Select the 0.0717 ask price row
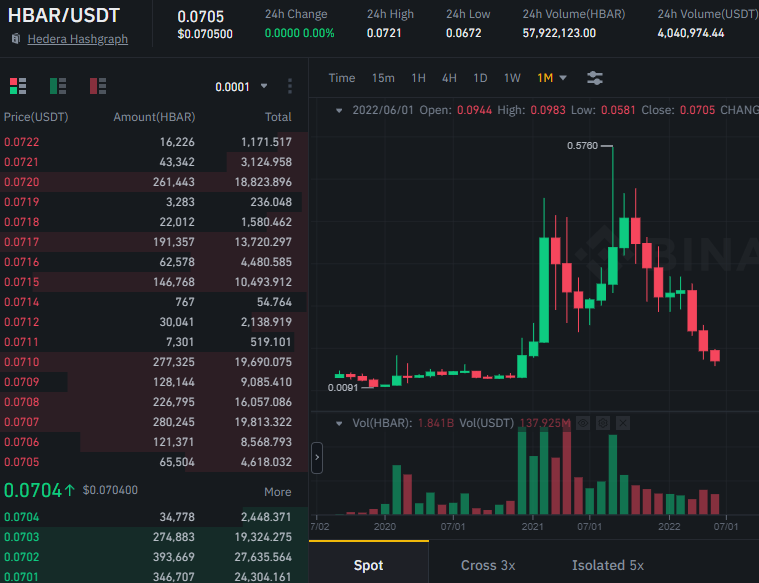759x583 pixels. pos(154,242)
